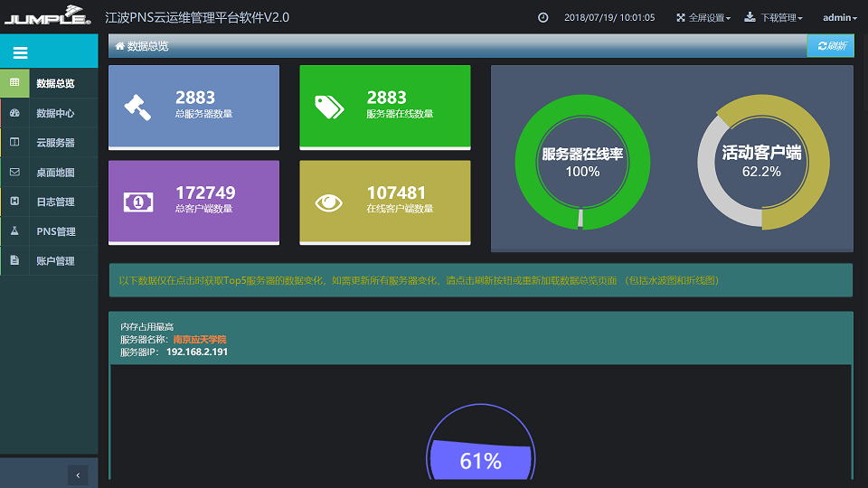Open 数据中心 in the sidebar
This screenshot has height=488, width=868.
pyautogui.click(x=55, y=114)
